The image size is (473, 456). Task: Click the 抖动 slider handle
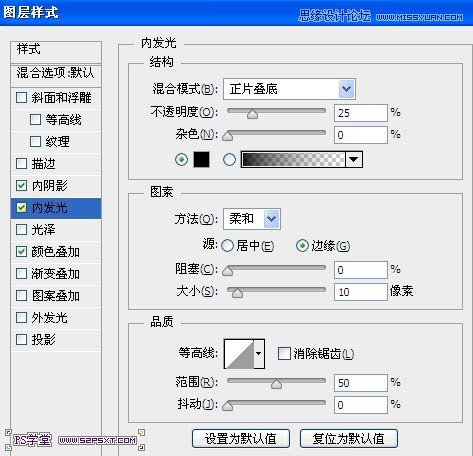tap(228, 406)
